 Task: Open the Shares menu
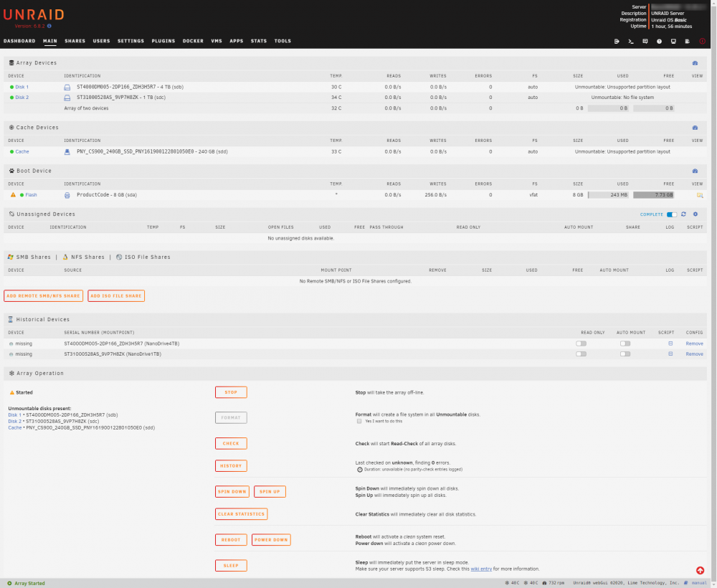75,41
